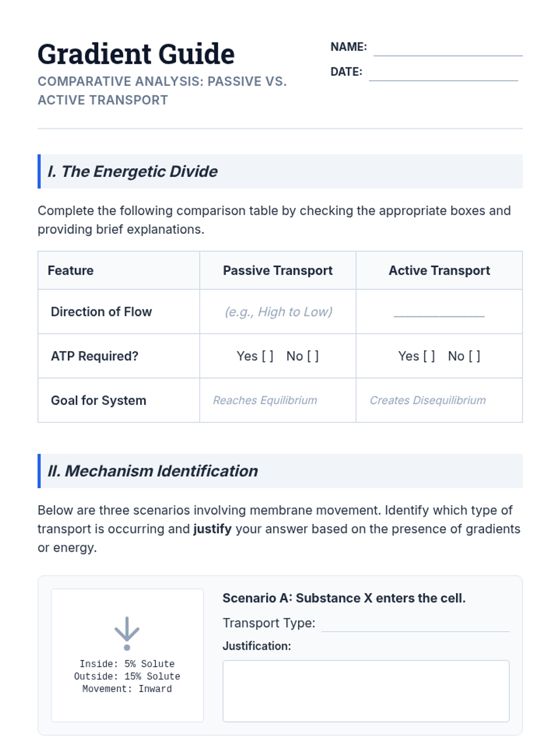The image size is (560, 747).
Task: Check the Yes box under Active Transport
Action: pos(429,356)
